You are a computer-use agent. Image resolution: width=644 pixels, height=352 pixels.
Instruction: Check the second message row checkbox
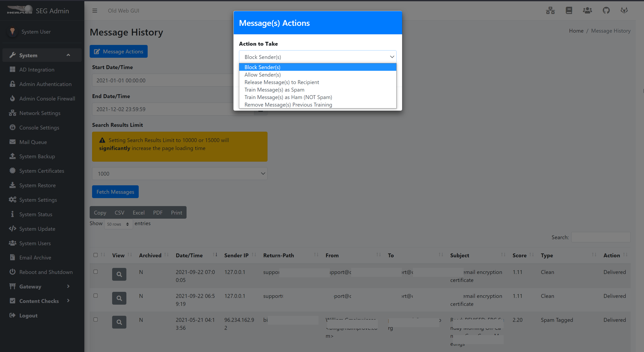(95, 296)
